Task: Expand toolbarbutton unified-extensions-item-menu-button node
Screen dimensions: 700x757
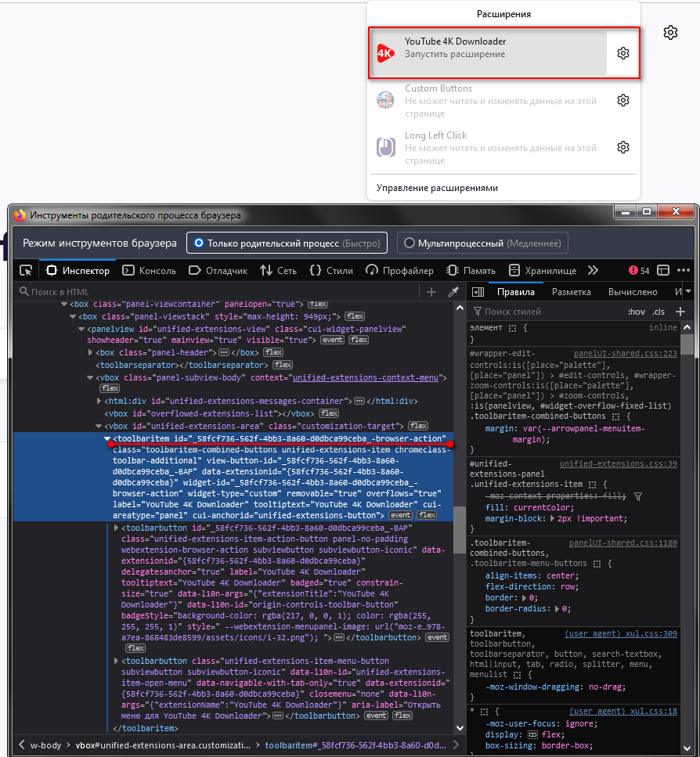Action: click(x=116, y=661)
